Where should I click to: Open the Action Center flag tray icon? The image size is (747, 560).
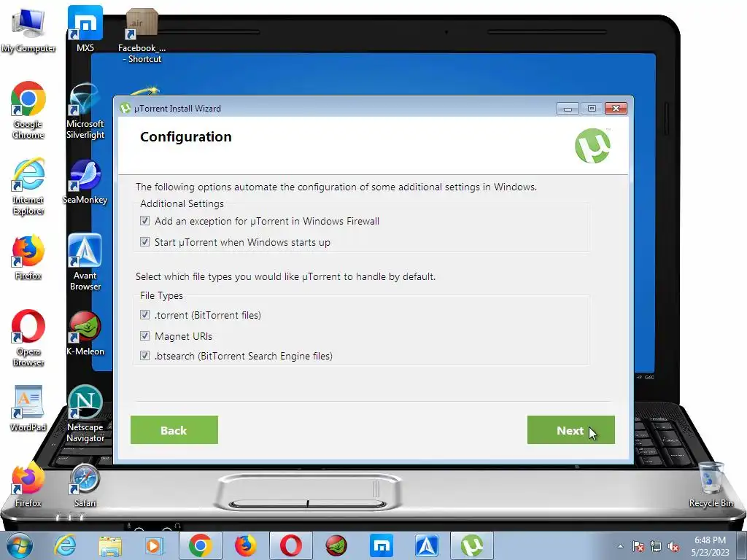638,547
